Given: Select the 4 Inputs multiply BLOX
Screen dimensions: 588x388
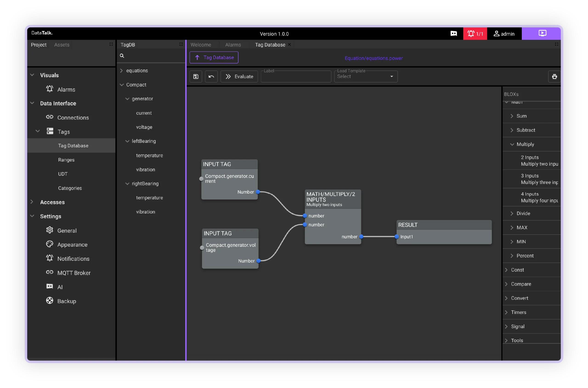Looking at the screenshot, I should [x=531, y=197].
